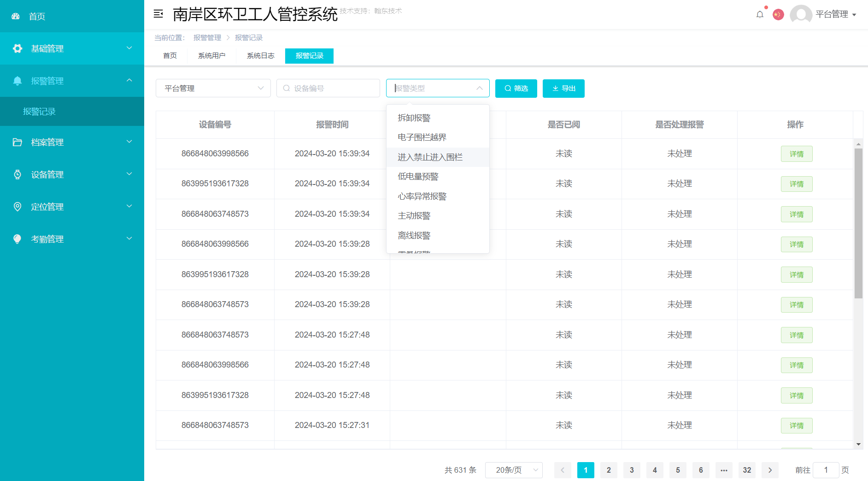Click 报警管理 in the breadcrumb
Viewport: 868px width, 481px height.
207,38
